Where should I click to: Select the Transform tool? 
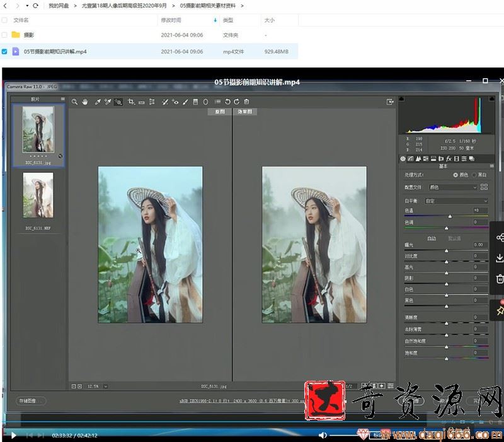coord(152,102)
